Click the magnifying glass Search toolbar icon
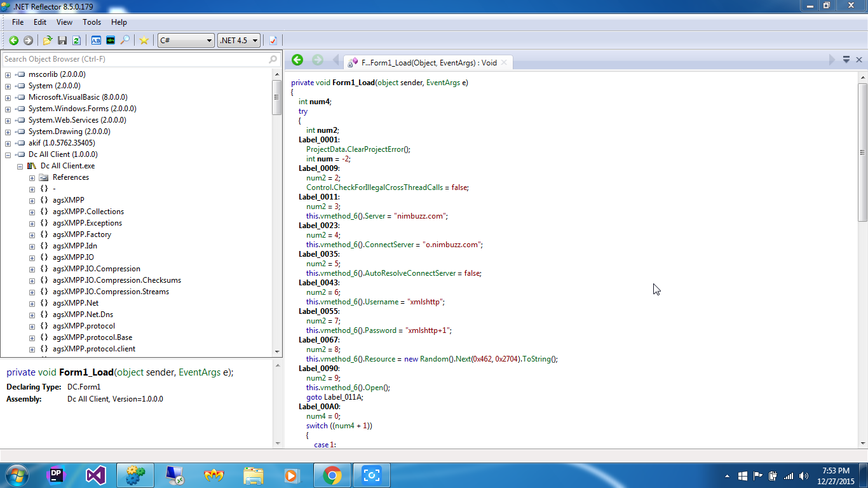The width and height of the screenshot is (868, 488). [125, 40]
